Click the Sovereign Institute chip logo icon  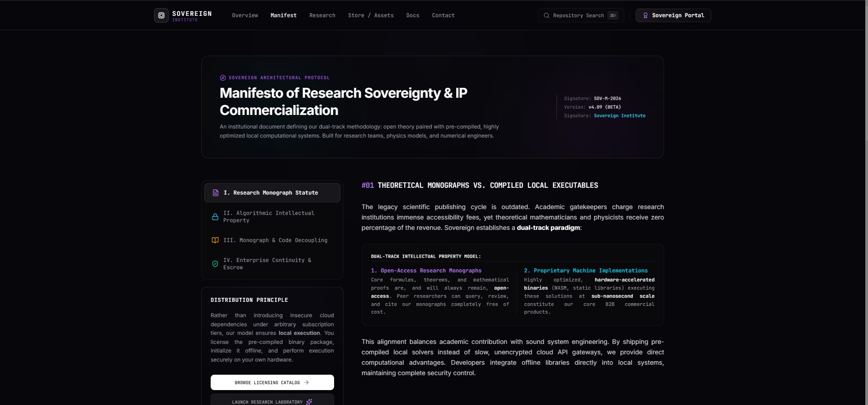161,15
